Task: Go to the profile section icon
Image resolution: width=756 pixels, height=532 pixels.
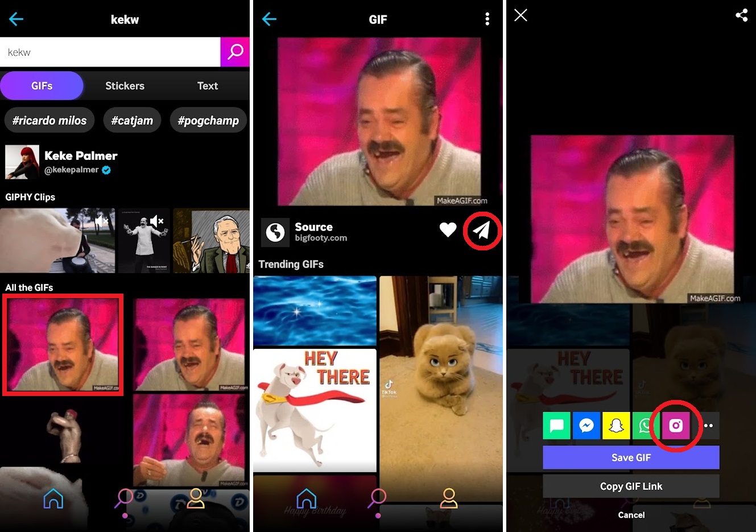Action: click(x=196, y=498)
